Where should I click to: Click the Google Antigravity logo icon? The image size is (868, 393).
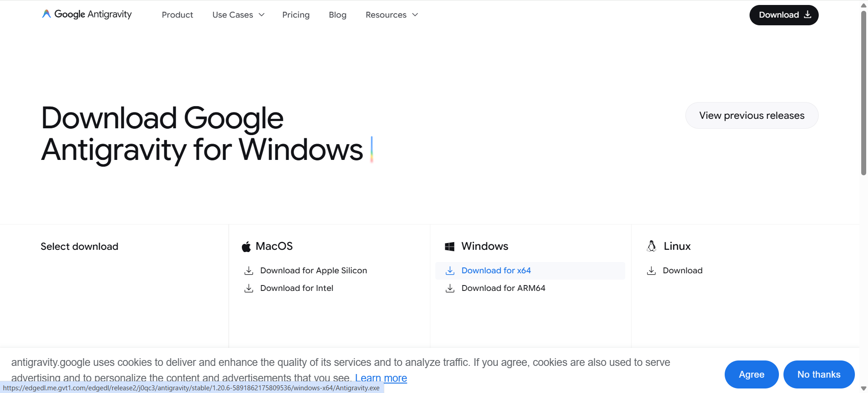(x=46, y=14)
